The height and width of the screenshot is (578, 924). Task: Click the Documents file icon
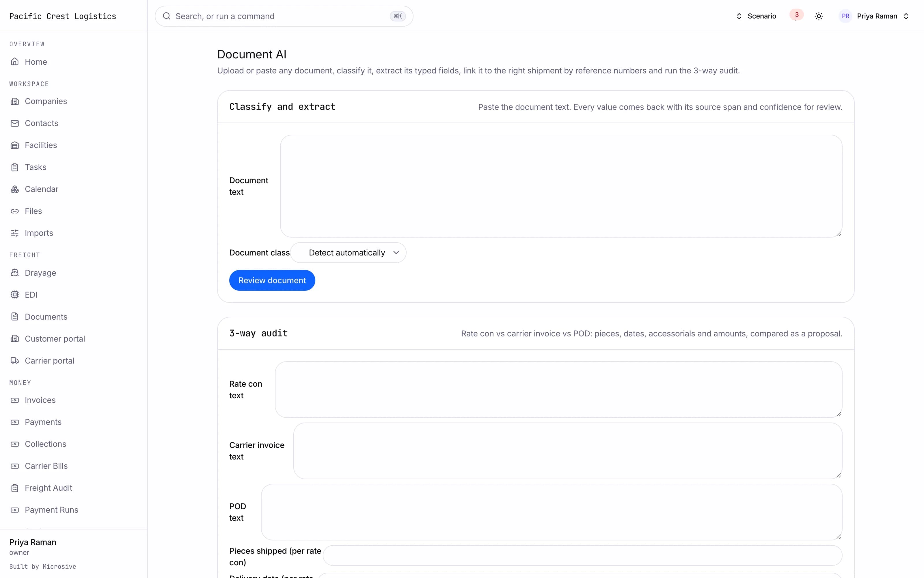(14, 316)
